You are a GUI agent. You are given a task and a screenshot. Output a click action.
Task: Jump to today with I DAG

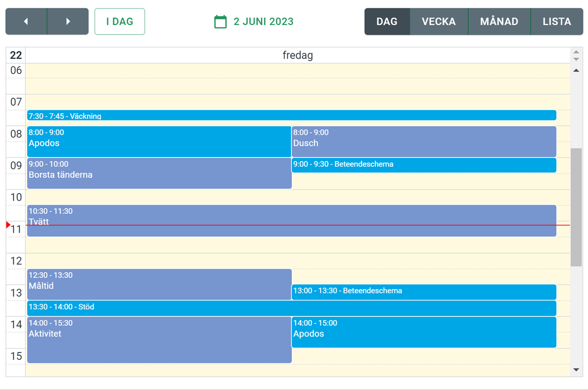120,21
